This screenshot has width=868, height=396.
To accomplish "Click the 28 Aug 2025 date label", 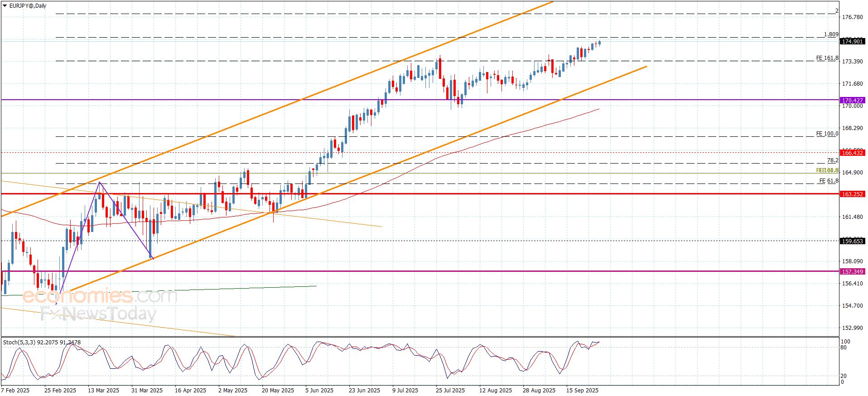I will click(x=539, y=390).
